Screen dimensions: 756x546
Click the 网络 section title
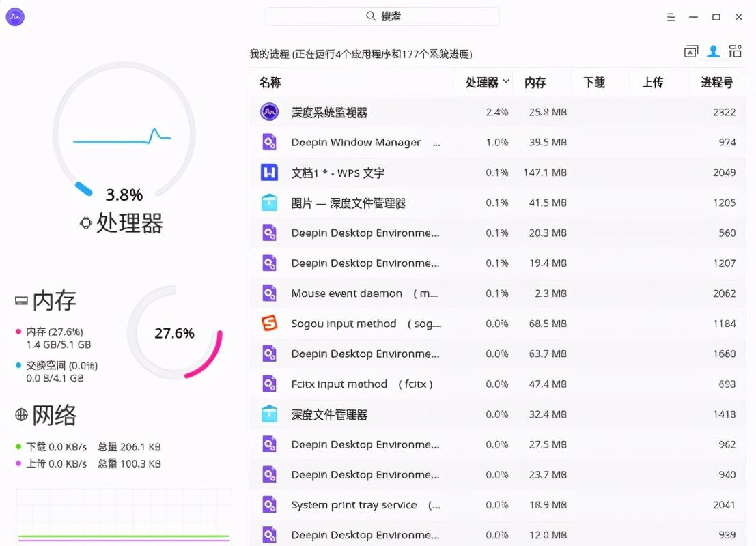click(x=54, y=414)
